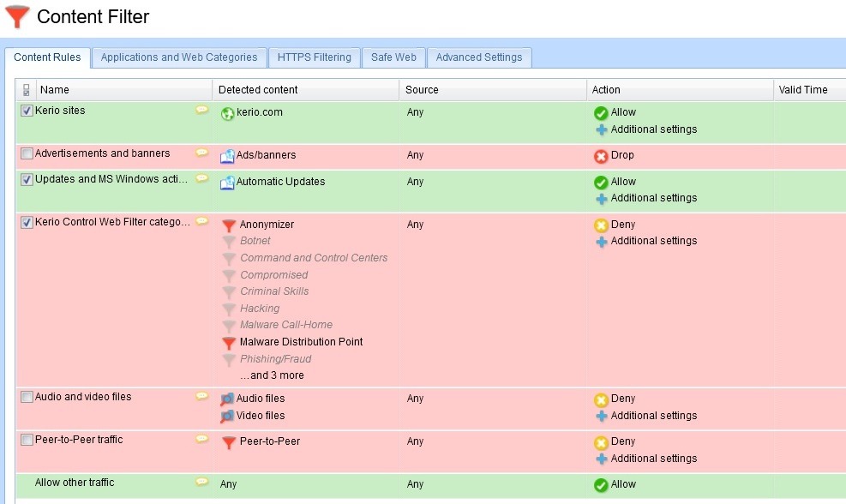This screenshot has width=846, height=504.
Task: Select the Allow other traffic rule name
Action: click(75, 483)
